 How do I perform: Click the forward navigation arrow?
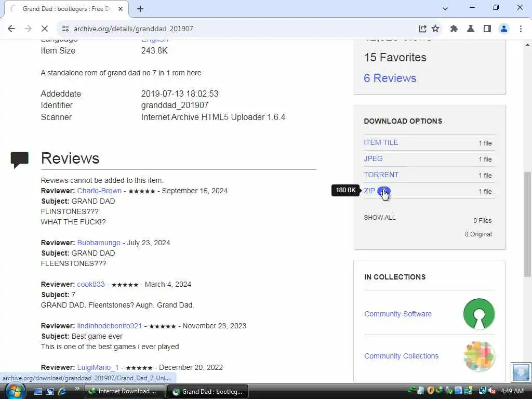click(x=28, y=29)
